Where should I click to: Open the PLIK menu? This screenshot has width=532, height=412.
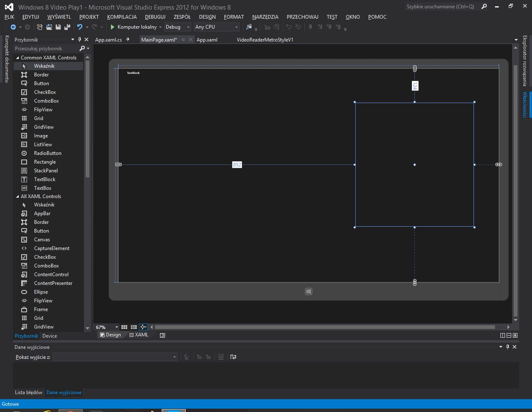[9, 17]
